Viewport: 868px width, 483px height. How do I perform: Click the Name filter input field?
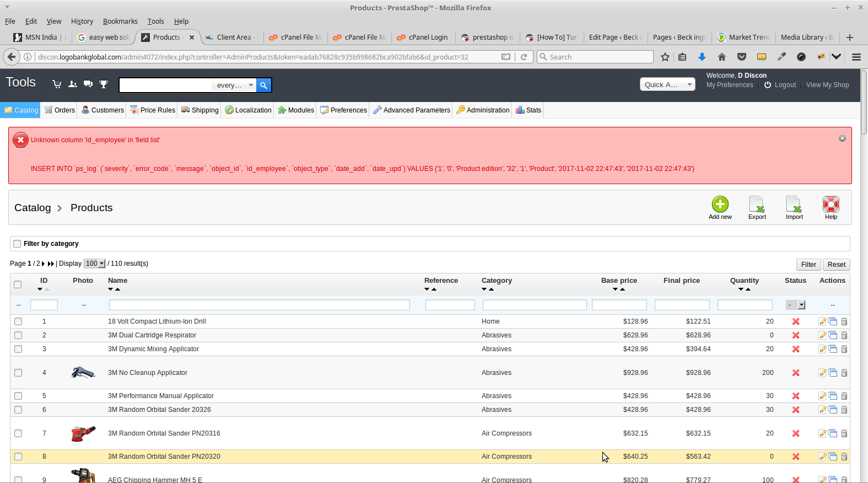click(x=259, y=305)
